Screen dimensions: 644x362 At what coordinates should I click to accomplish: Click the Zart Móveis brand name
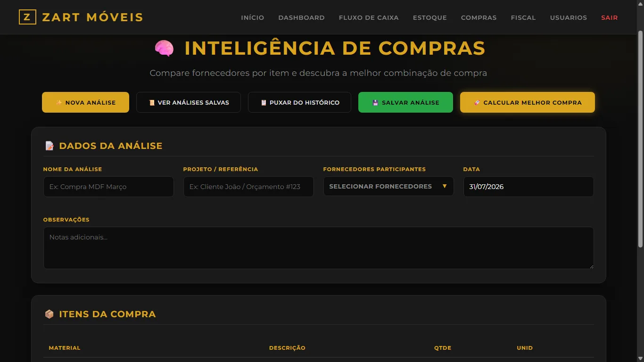pyautogui.click(x=92, y=17)
